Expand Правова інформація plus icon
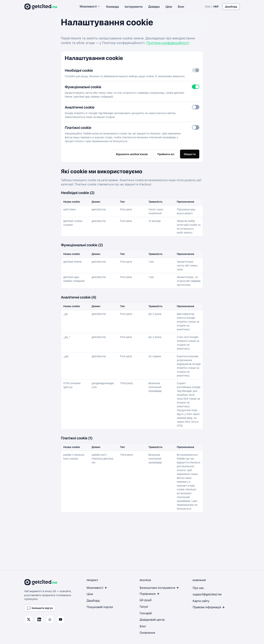Viewport: 264px width, 644px height. point(223,607)
